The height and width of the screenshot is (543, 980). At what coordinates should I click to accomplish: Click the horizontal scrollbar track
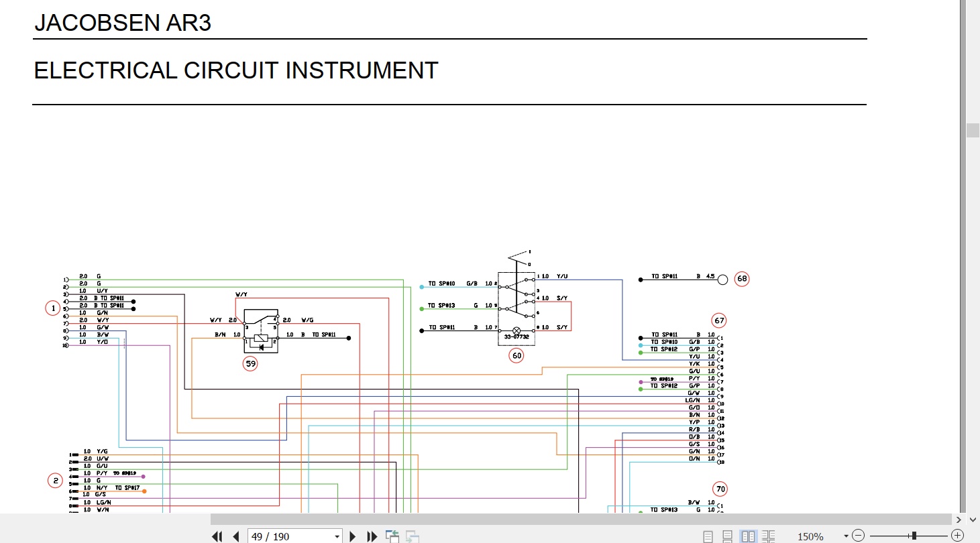tap(580, 520)
